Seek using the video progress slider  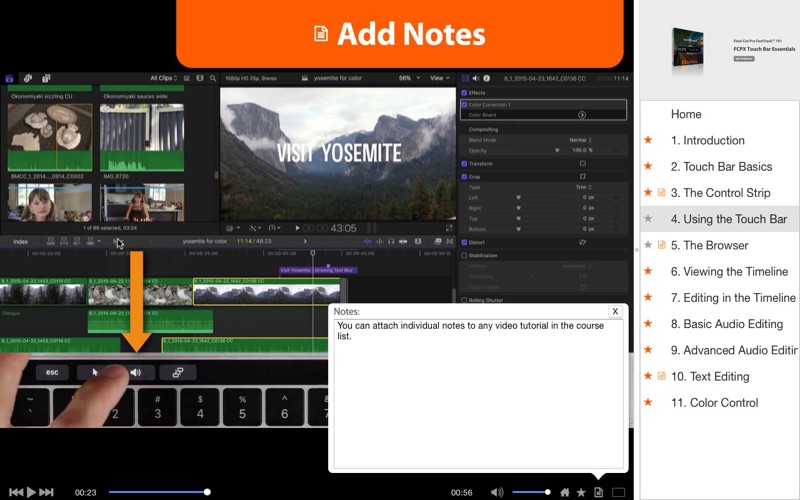coord(158,492)
